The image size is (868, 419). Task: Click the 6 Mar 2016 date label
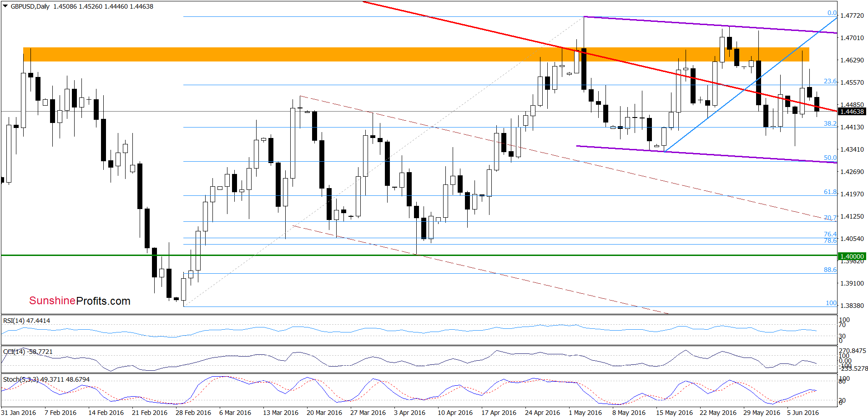pos(235,413)
